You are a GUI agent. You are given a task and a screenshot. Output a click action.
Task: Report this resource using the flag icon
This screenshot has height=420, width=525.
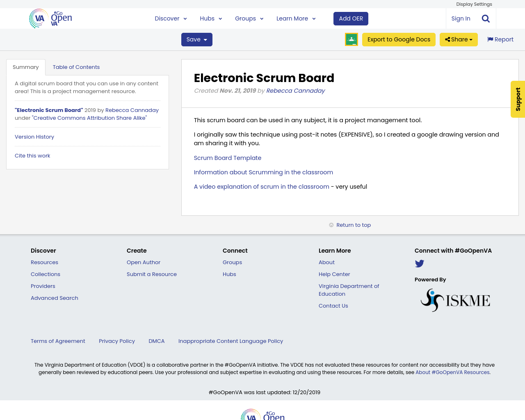(491, 39)
